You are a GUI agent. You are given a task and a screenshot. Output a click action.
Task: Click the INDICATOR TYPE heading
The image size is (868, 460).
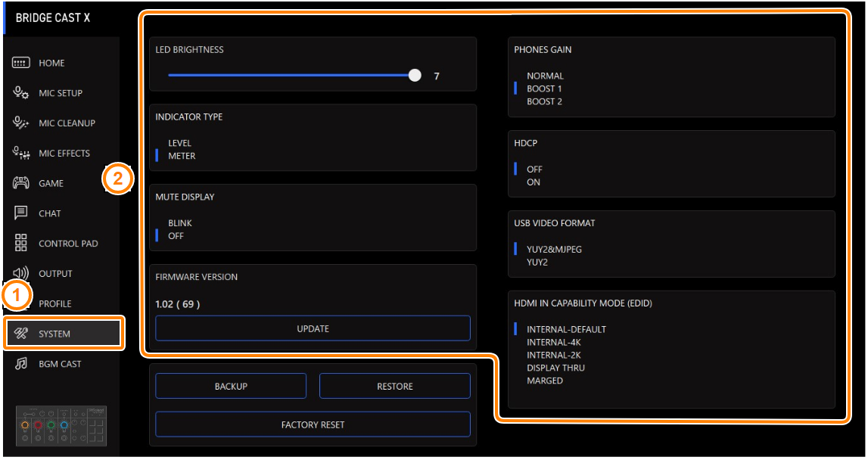(188, 117)
